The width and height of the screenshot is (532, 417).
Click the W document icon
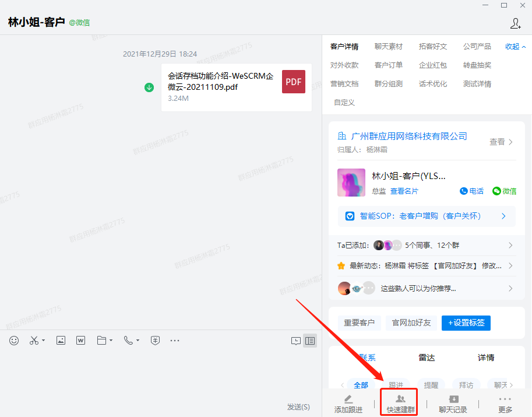click(80, 341)
